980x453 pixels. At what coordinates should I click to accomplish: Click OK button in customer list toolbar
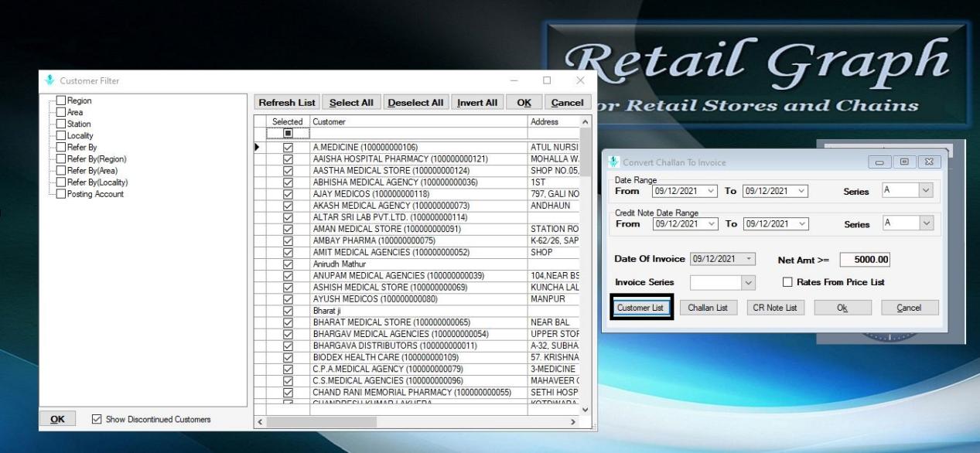[x=524, y=102]
